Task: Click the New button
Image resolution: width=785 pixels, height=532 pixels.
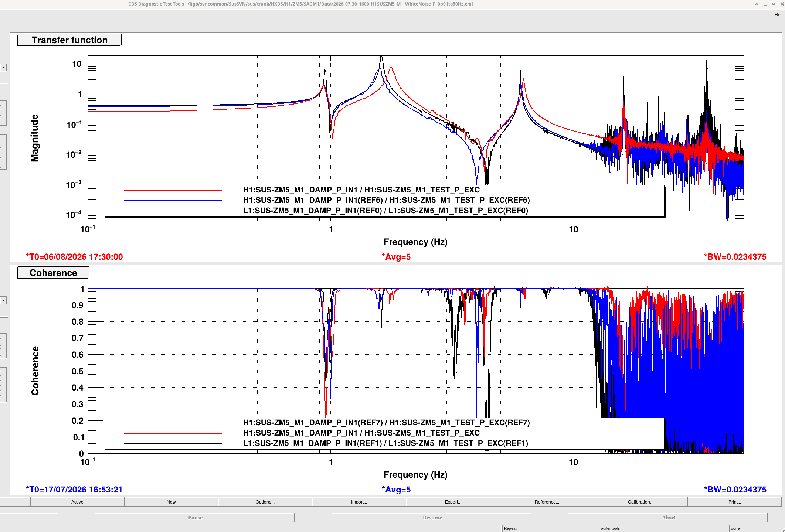Action: point(171,502)
